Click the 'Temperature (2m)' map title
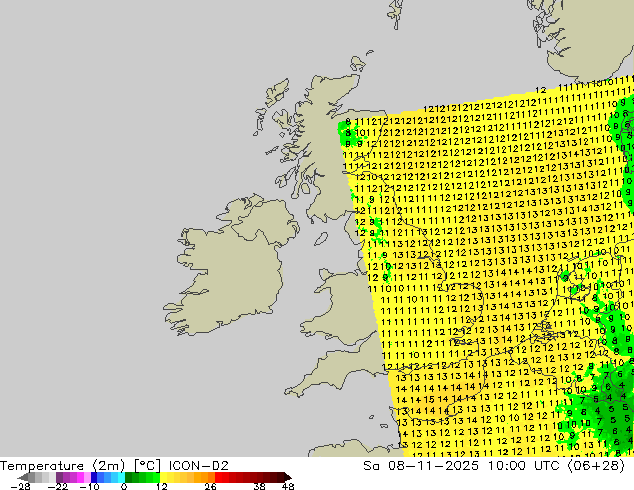Screen dimensions: 634x490 point(62,466)
